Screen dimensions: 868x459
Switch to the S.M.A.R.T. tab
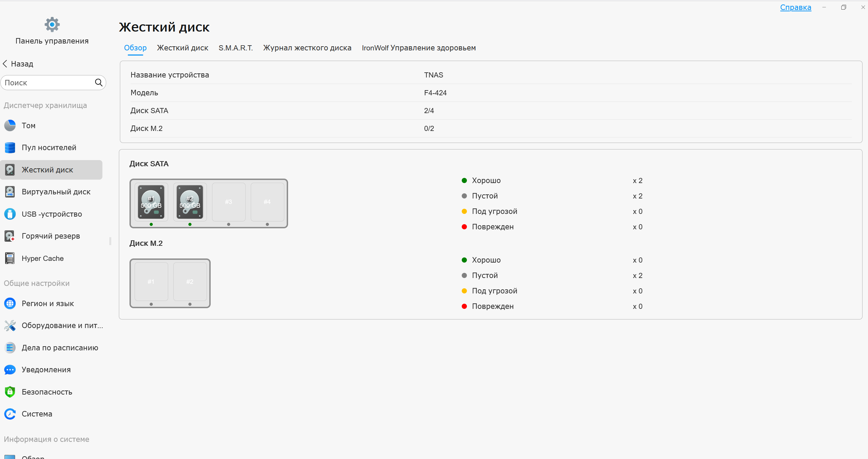[236, 48]
